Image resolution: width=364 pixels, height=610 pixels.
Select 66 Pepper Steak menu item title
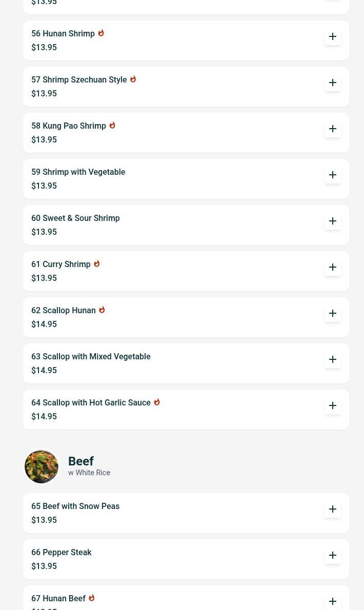[x=62, y=553]
